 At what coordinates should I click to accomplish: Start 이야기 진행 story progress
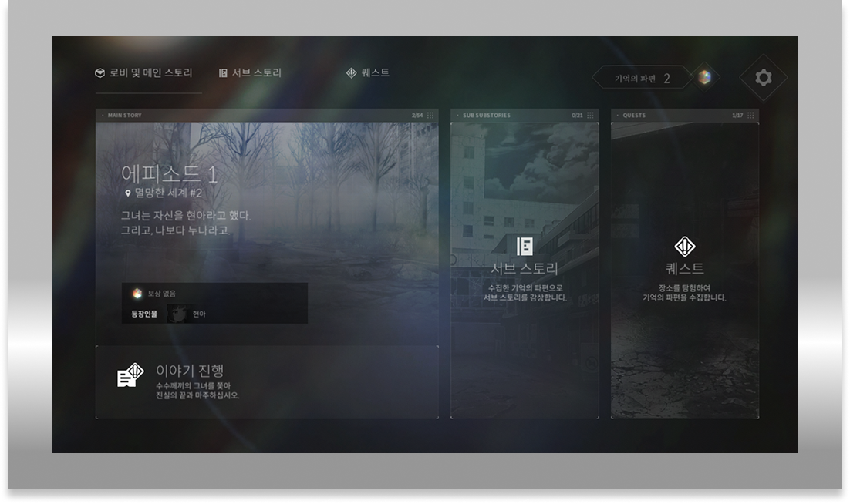point(267,381)
